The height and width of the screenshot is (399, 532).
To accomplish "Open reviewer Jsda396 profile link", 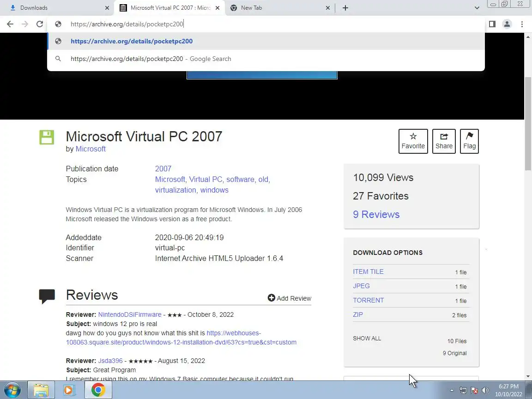I will coord(110,361).
